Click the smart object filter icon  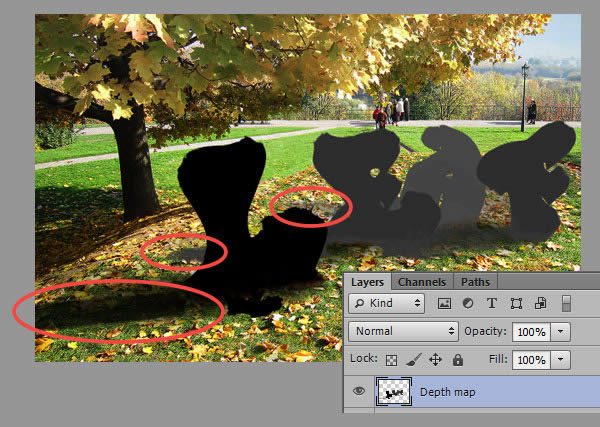pyautogui.click(x=540, y=303)
